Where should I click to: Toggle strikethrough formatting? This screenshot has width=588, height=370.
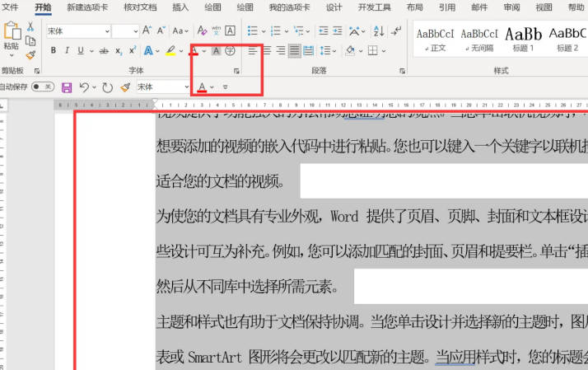[104, 51]
